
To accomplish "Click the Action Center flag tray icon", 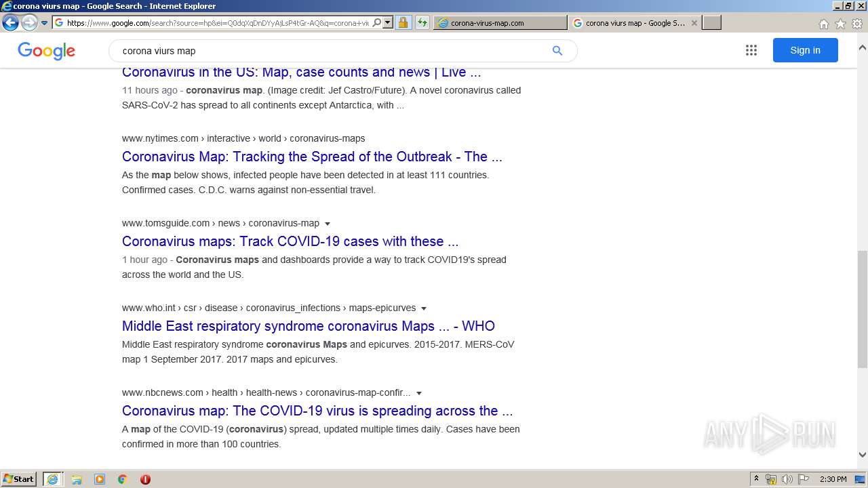I will pos(804,479).
